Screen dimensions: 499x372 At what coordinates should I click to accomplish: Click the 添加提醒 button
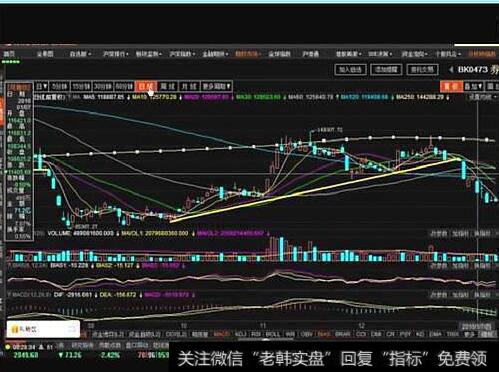click(x=386, y=70)
